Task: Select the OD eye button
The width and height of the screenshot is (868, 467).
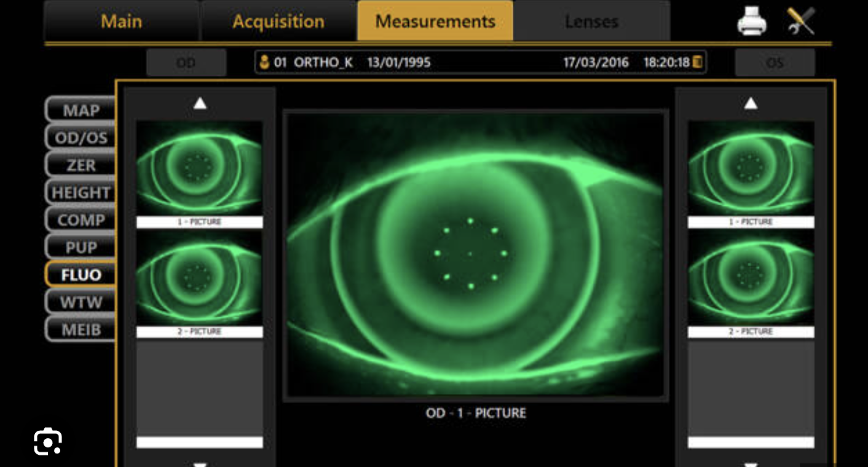Action: pyautogui.click(x=186, y=63)
